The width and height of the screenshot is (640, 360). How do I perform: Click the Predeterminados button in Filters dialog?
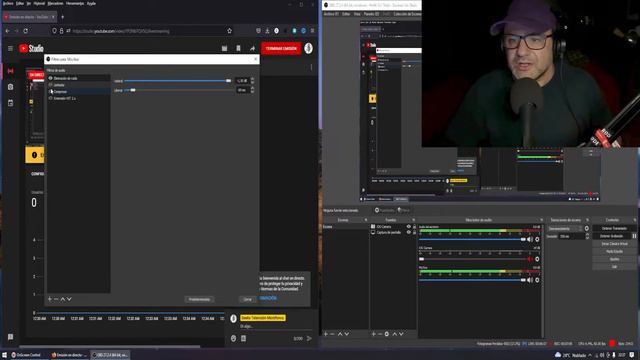199,299
